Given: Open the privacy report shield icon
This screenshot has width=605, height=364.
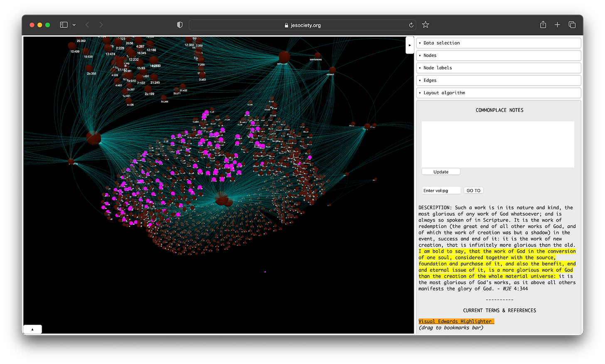Looking at the screenshot, I should click(x=180, y=25).
